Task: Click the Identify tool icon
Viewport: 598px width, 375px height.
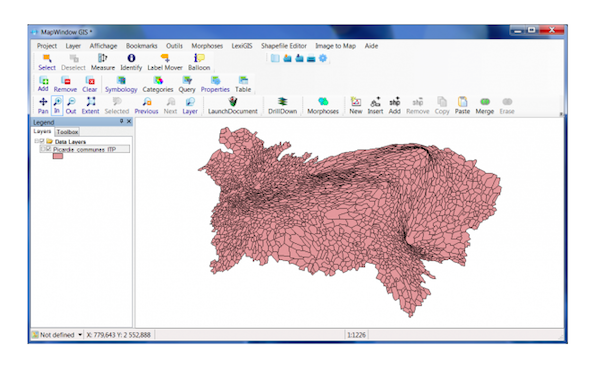Action: point(131,58)
